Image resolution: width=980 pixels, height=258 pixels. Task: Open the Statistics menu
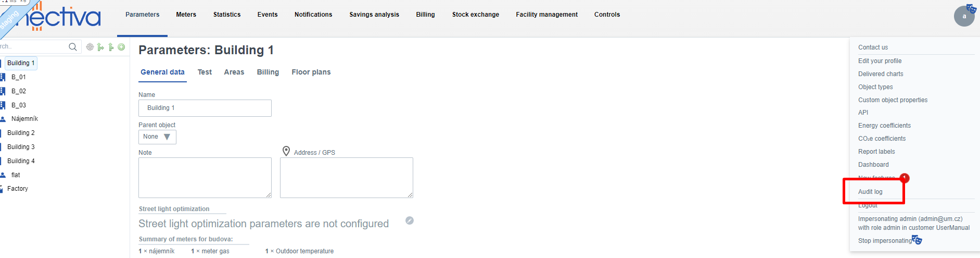coord(227,15)
